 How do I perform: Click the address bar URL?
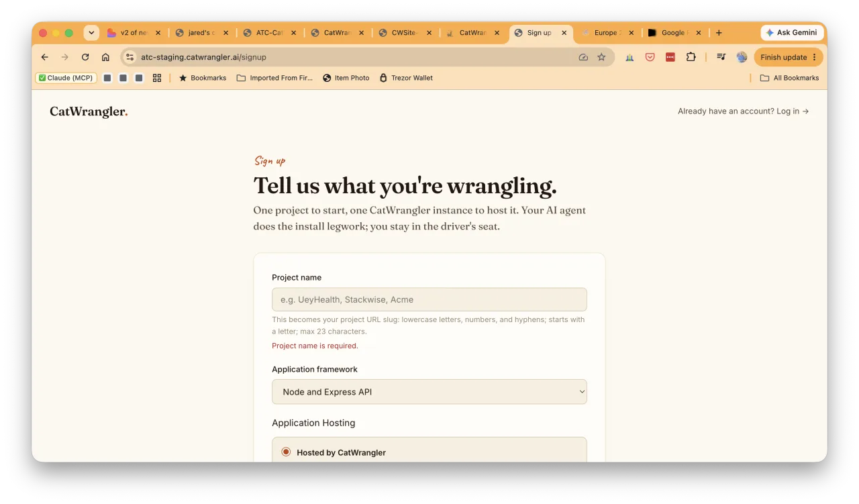tap(203, 57)
